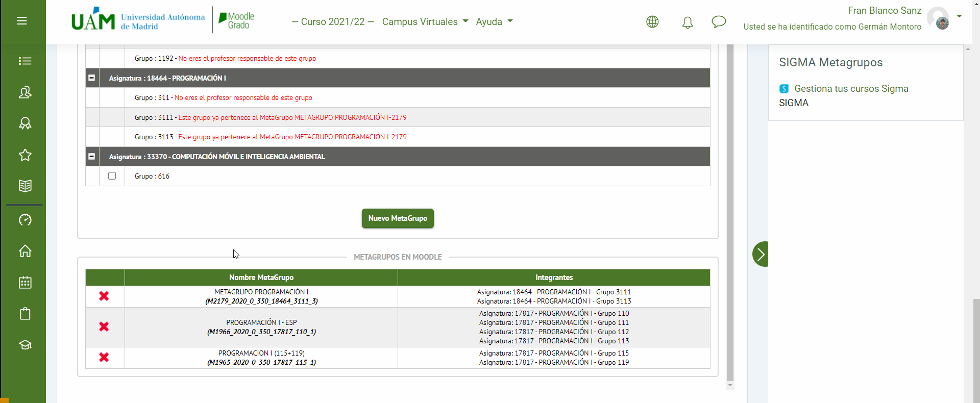
Task: Click the globe language icon
Action: [652, 22]
